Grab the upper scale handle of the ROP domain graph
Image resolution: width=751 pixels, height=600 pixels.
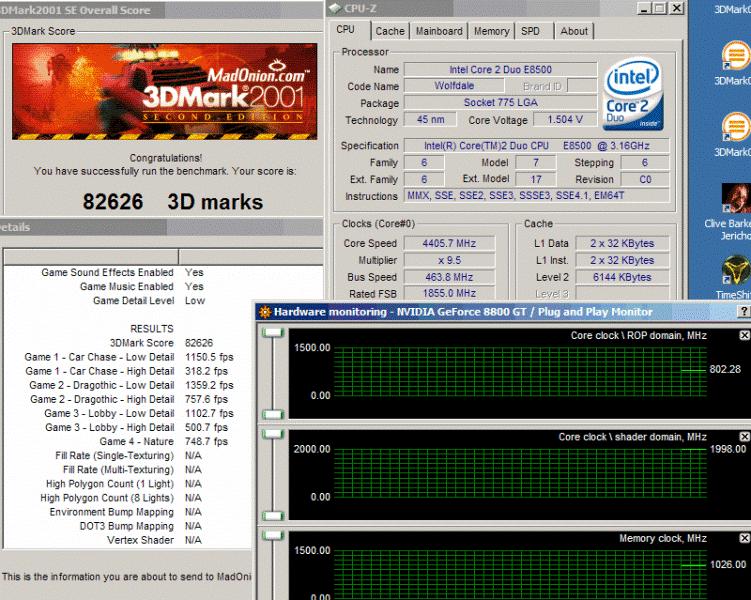point(273,332)
